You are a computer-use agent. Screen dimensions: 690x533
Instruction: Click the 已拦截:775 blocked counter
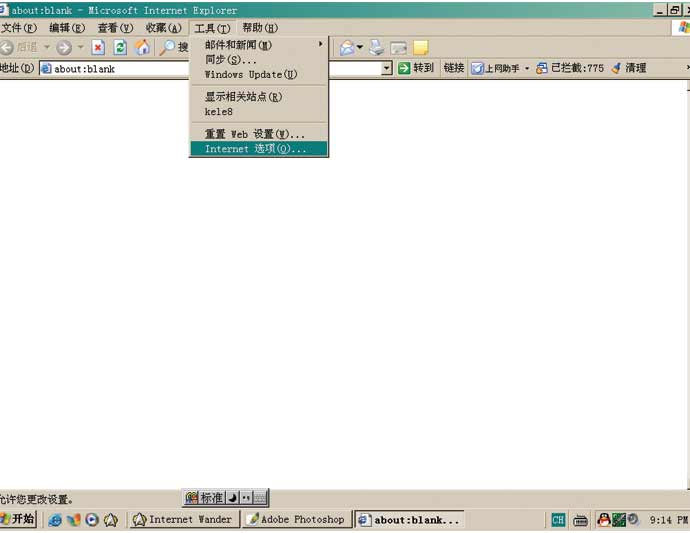(570, 68)
